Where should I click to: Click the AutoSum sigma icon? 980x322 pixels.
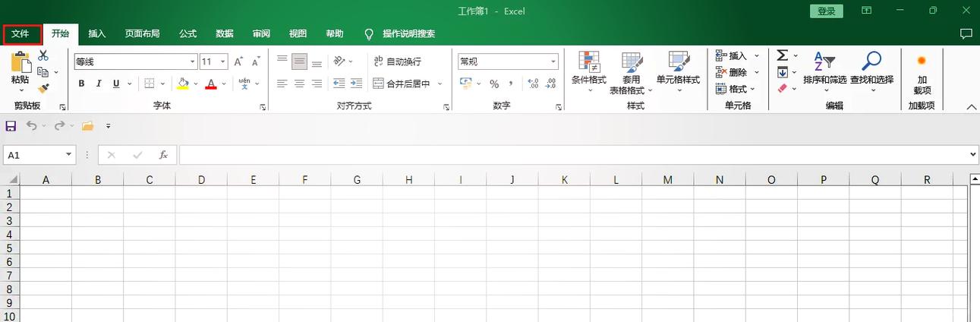[x=783, y=55]
